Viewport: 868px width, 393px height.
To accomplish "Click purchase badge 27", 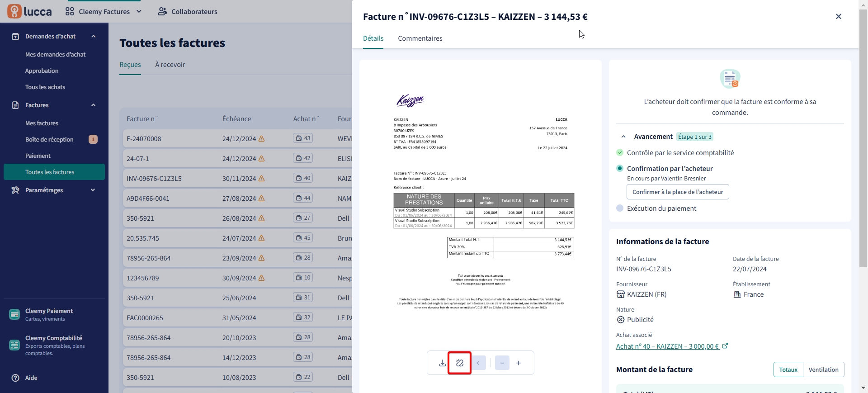I will 303,218.
